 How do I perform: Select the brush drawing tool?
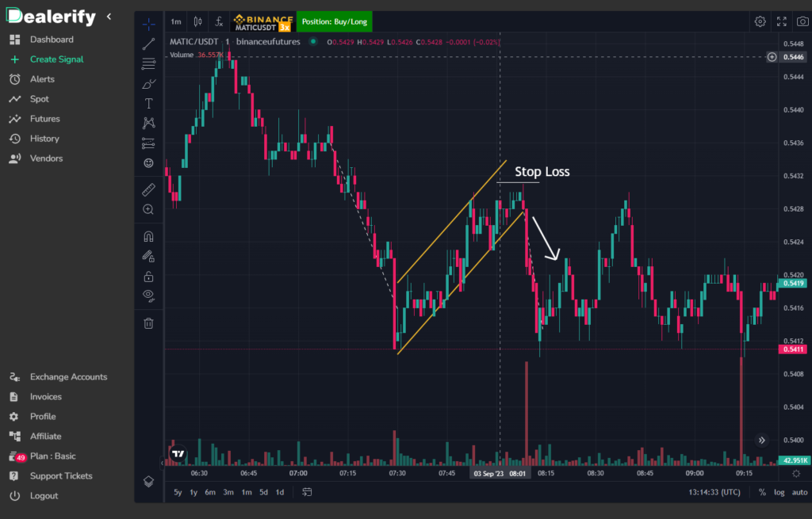148,82
